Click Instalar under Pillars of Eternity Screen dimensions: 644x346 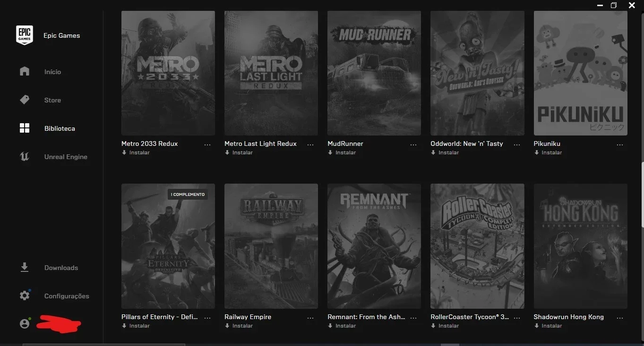(139, 326)
